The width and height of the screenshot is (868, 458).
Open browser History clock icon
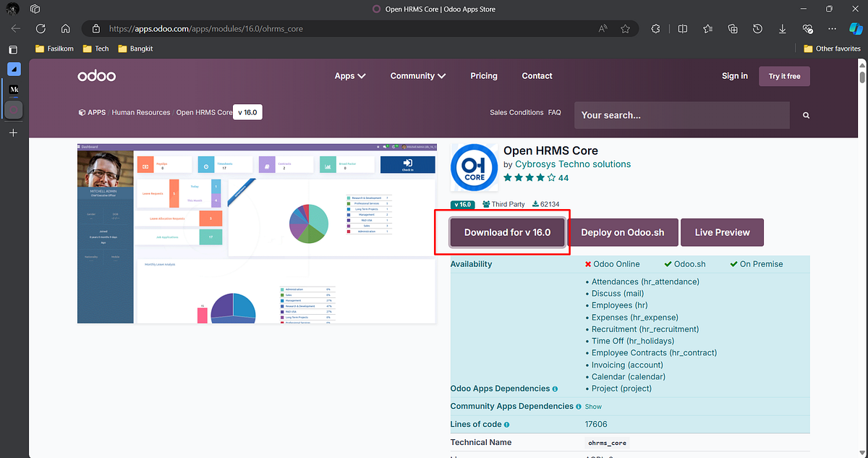click(757, 29)
